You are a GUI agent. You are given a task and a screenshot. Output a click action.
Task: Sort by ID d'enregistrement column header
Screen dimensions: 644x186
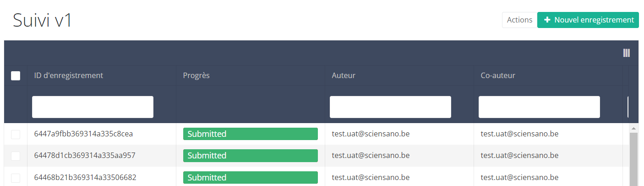[x=69, y=75]
